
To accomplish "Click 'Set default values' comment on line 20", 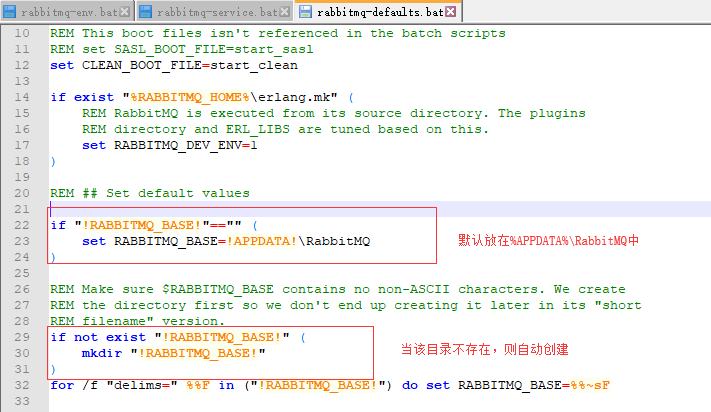I will tap(178, 194).
